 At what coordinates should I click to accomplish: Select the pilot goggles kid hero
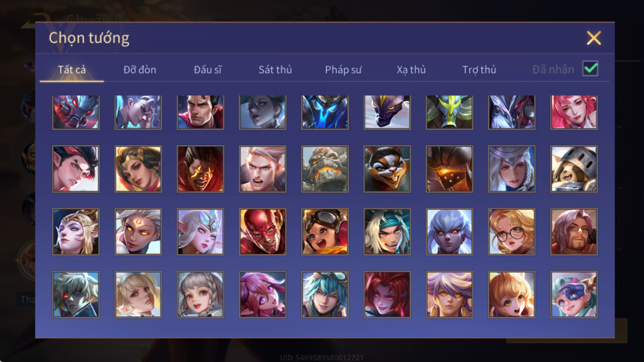(x=325, y=232)
